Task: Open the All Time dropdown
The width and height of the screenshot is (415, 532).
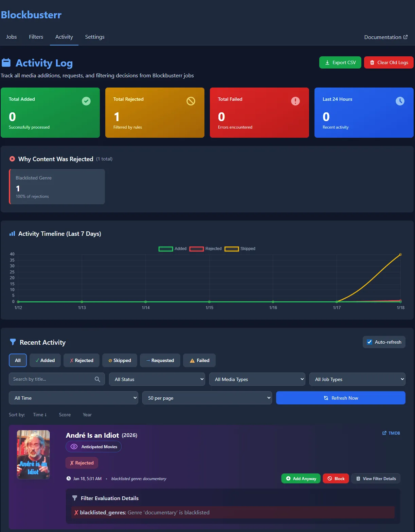Action: point(73,398)
